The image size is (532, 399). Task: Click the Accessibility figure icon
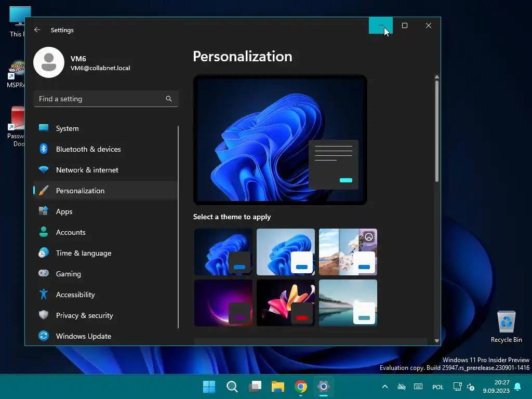[44, 294]
